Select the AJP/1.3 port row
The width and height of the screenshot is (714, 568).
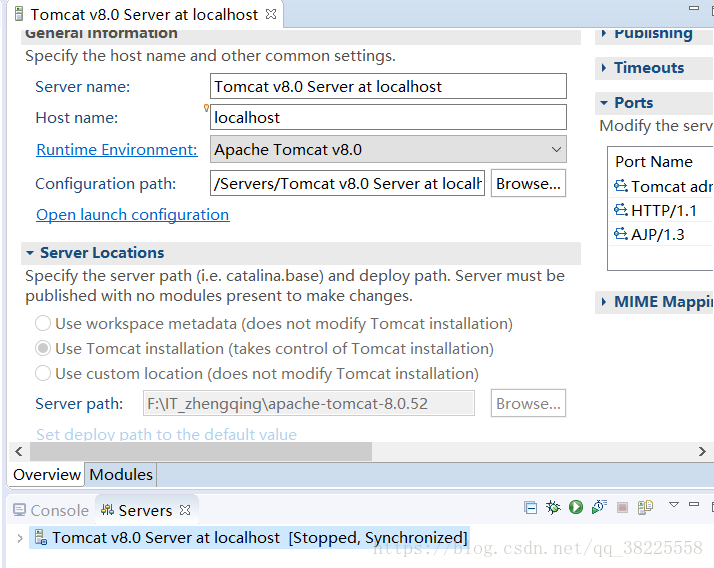(x=662, y=234)
